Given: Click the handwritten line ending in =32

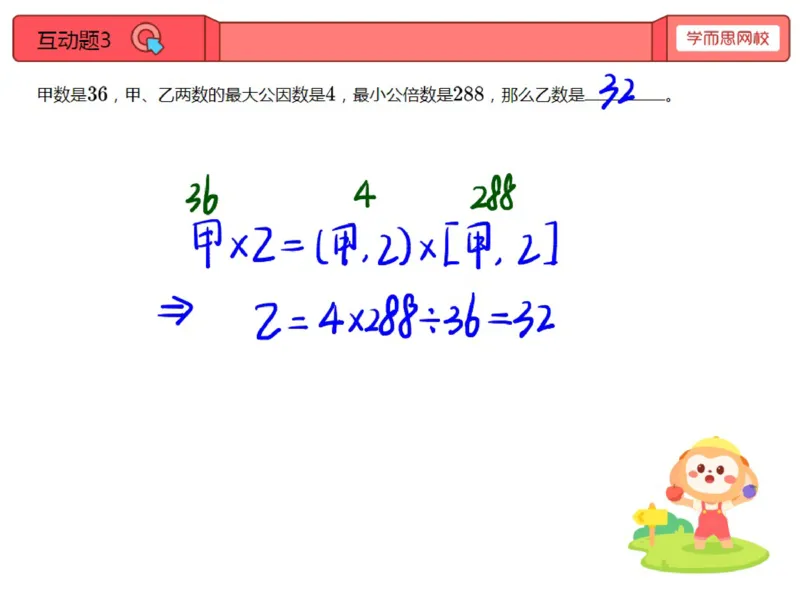Looking at the screenshot, I should click(x=357, y=317).
